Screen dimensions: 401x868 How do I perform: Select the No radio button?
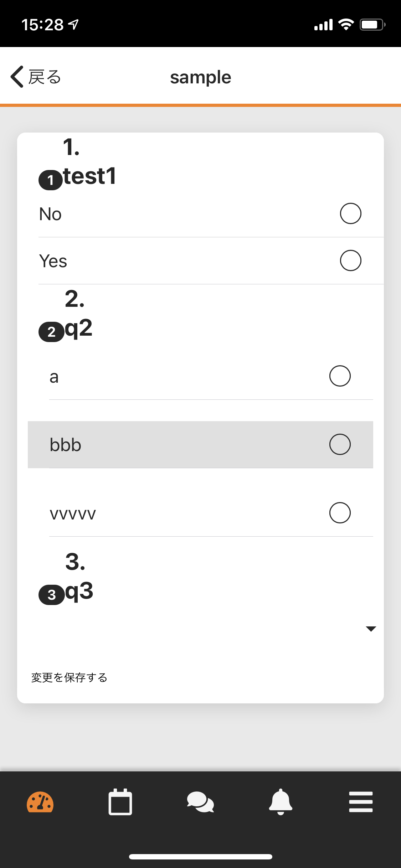[351, 213]
